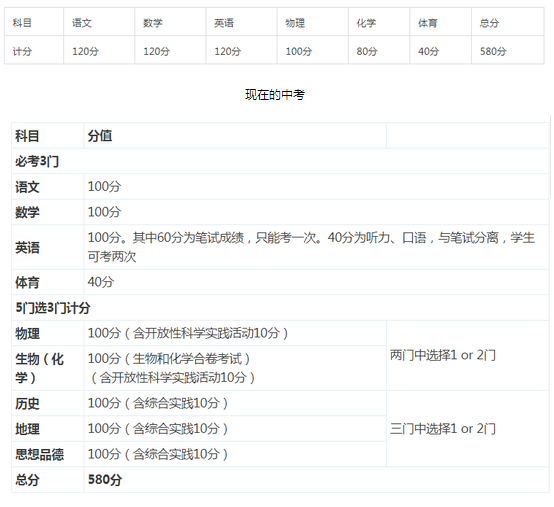Click the heading 现在的中考
Image resolution: width=554 pixels, height=507 pixels.
275,95
